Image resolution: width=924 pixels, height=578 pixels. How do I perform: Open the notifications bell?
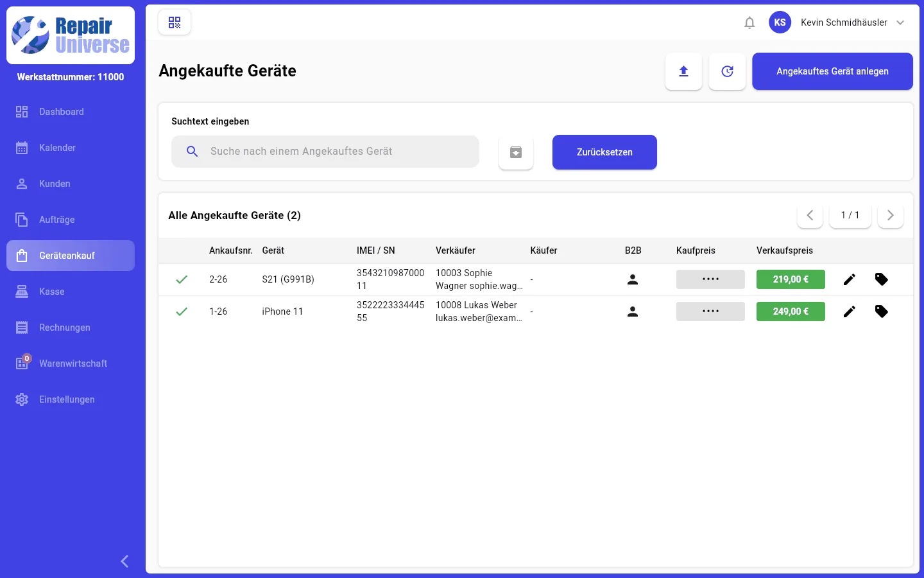(x=749, y=22)
